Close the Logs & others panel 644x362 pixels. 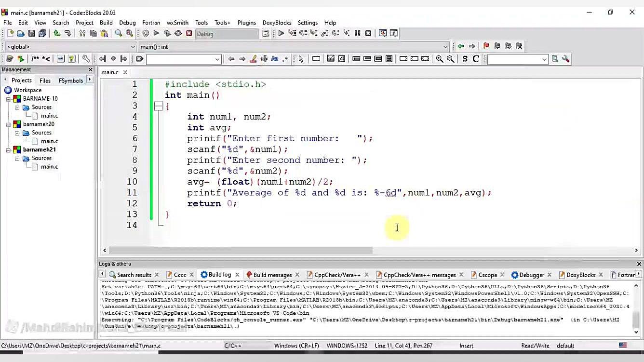pos(639,264)
